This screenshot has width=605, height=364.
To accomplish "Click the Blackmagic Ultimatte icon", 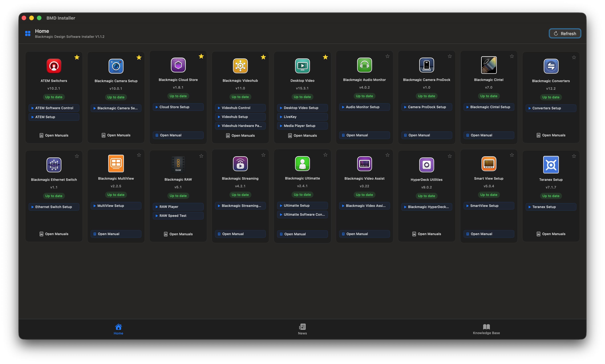I will (x=302, y=164).
